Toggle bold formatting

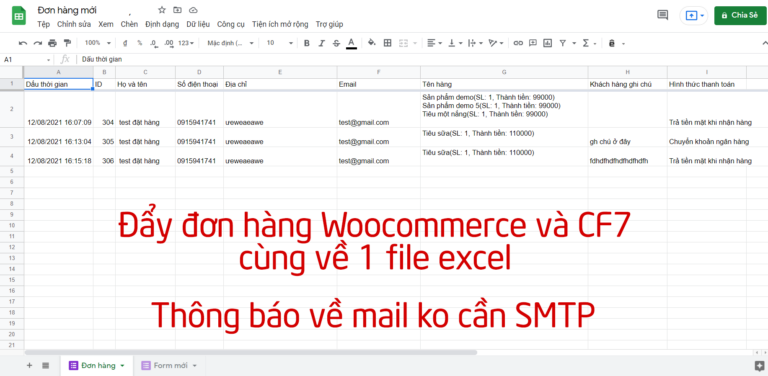307,43
